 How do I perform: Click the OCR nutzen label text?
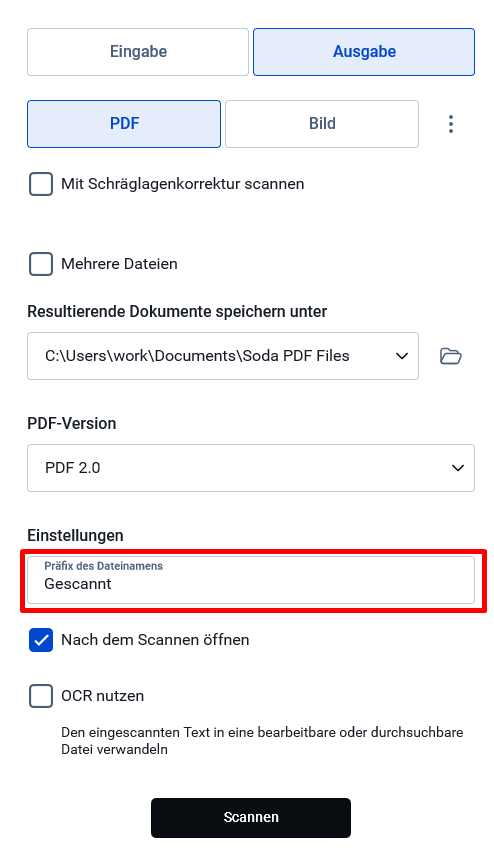[103, 696]
